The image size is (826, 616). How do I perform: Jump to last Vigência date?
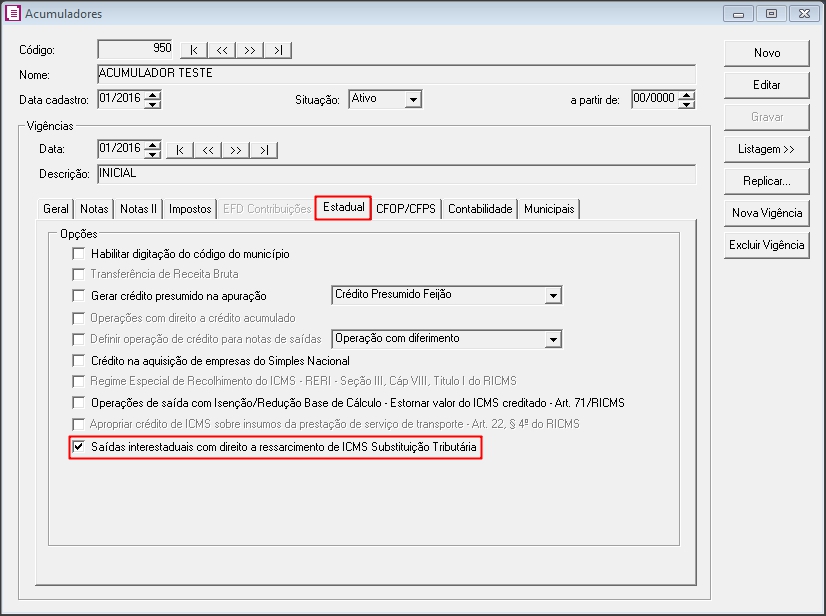263,150
